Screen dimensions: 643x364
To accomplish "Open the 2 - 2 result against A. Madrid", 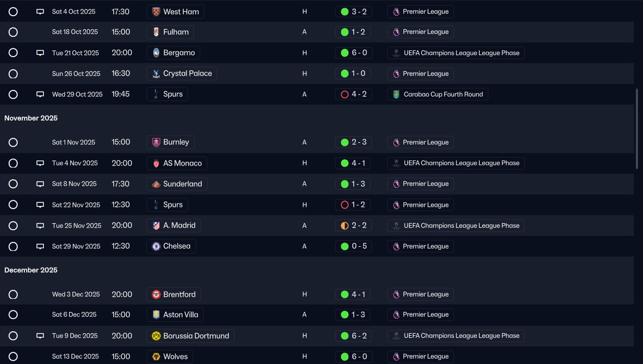I will [x=353, y=226].
